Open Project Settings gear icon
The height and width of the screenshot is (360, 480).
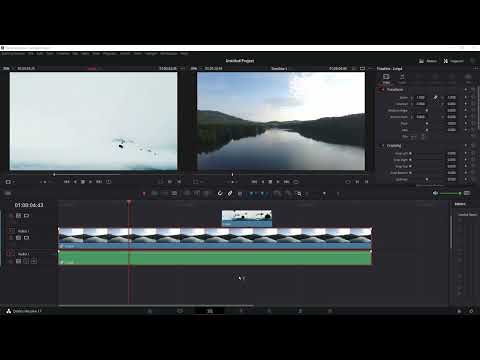tap(471, 311)
